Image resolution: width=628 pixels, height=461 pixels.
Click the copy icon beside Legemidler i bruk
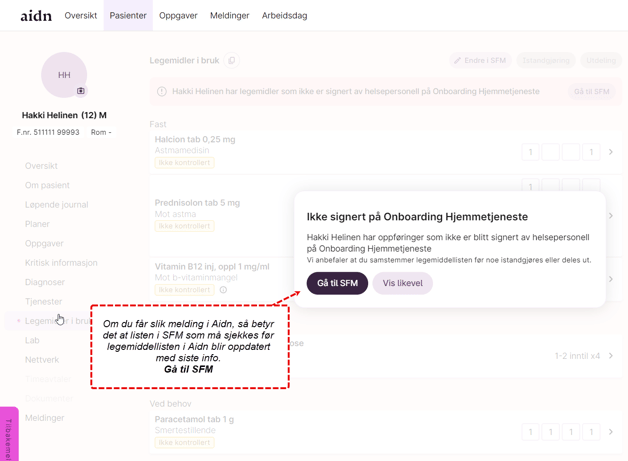coord(232,61)
